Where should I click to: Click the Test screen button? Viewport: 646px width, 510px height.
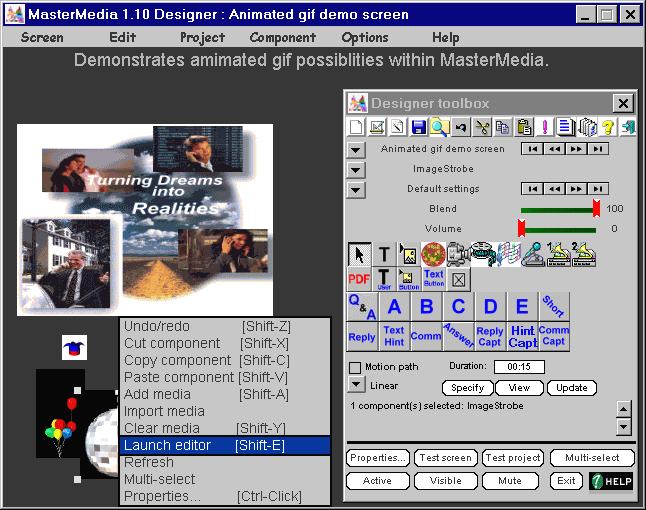(445, 458)
